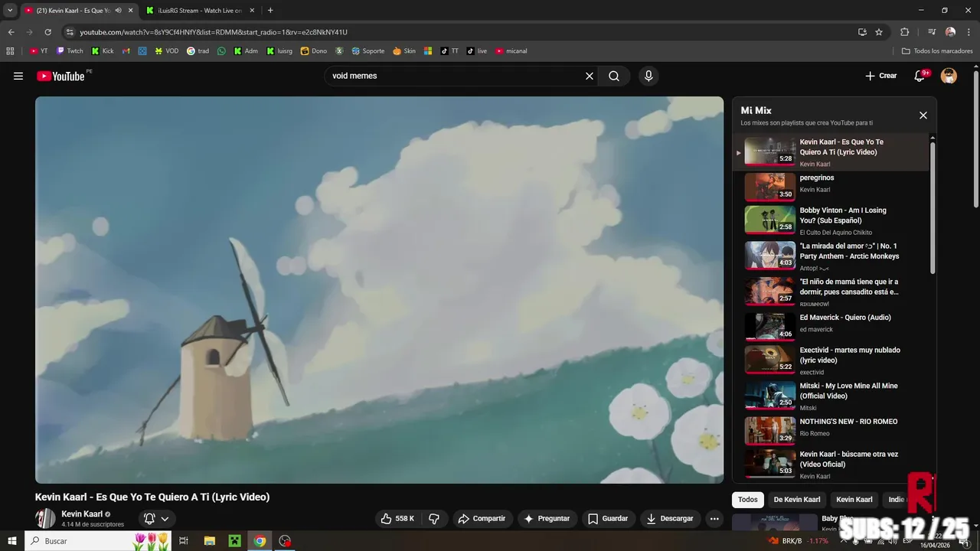Open the Twtch bookmark
Image resolution: width=980 pixels, height=551 pixels.
[70, 51]
